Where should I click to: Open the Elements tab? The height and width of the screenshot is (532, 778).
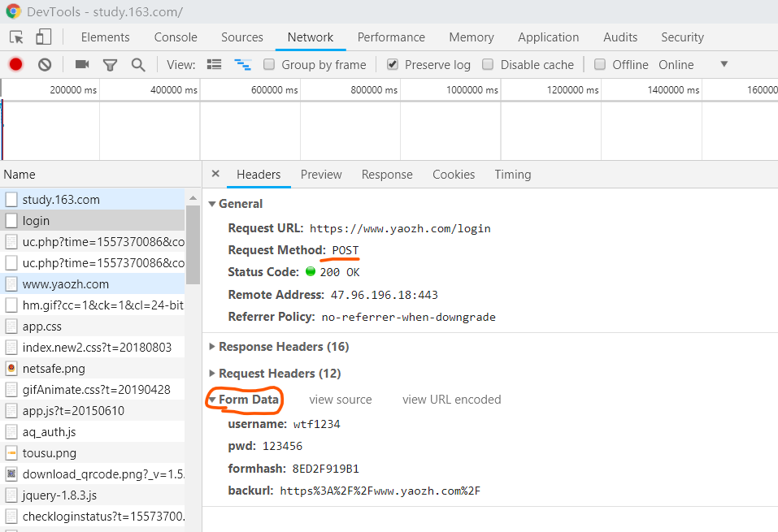tap(105, 37)
